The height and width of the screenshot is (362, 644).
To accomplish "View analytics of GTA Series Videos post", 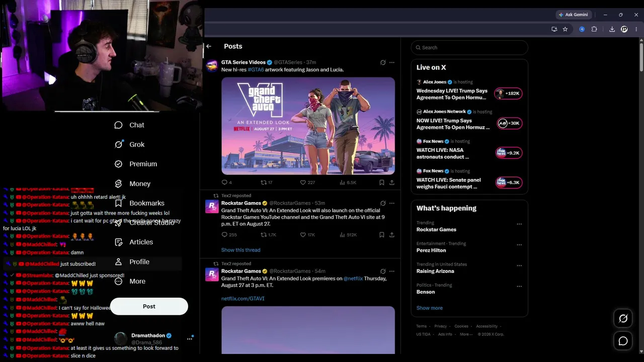I will click(x=348, y=183).
